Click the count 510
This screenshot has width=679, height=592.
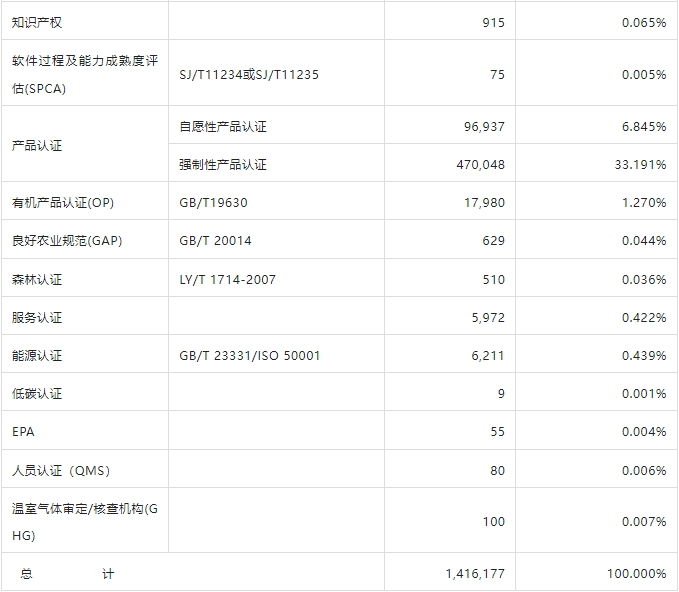coord(494,280)
